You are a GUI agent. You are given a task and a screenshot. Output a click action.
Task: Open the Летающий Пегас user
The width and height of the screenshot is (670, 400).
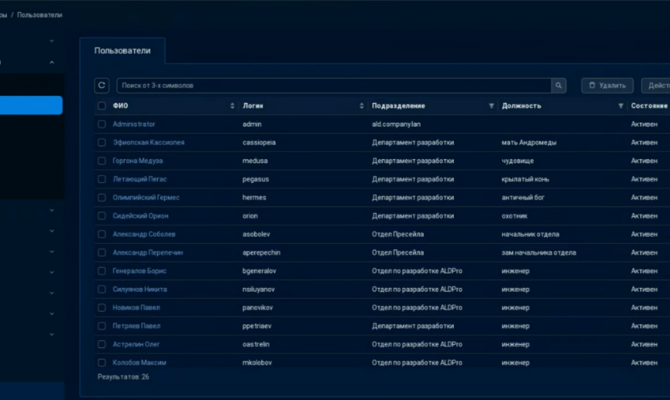coord(140,179)
